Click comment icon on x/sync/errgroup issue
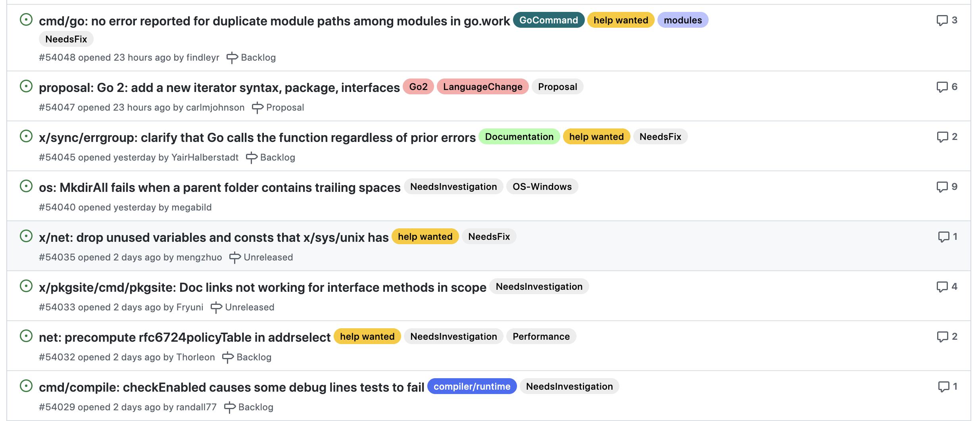Image resolution: width=980 pixels, height=421 pixels. pyautogui.click(x=942, y=137)
